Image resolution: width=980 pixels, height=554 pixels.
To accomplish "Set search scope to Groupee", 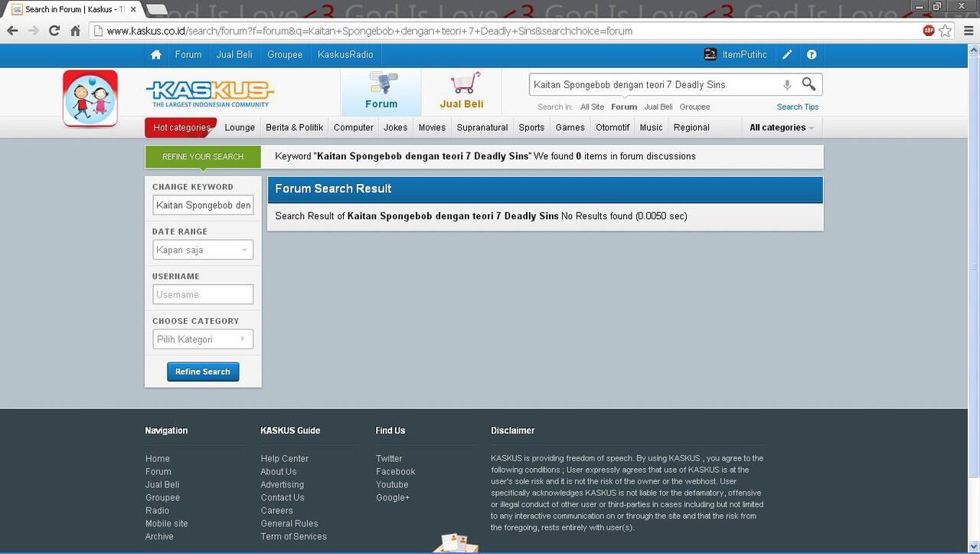I will (694, 107).
